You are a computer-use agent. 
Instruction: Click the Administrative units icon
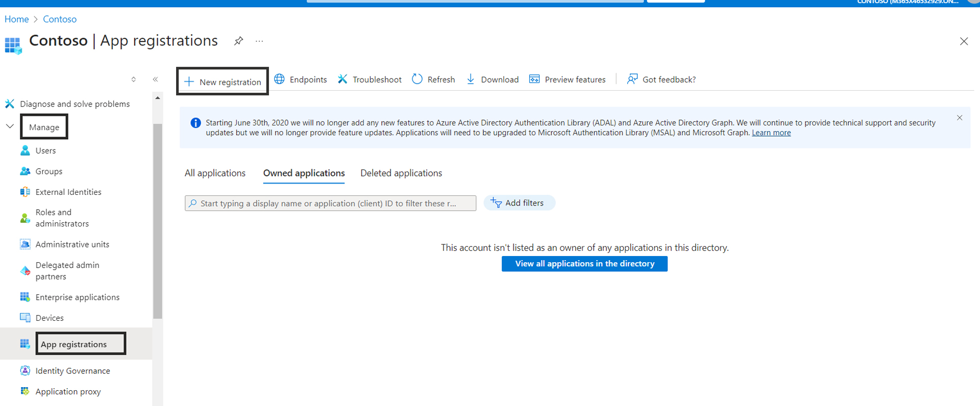pyautogui.click(x=25, y=244)
